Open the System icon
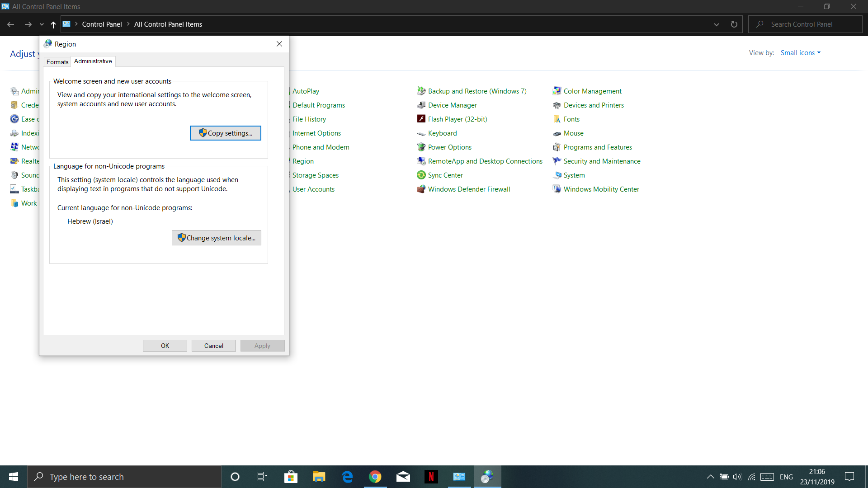 (557, 175)
